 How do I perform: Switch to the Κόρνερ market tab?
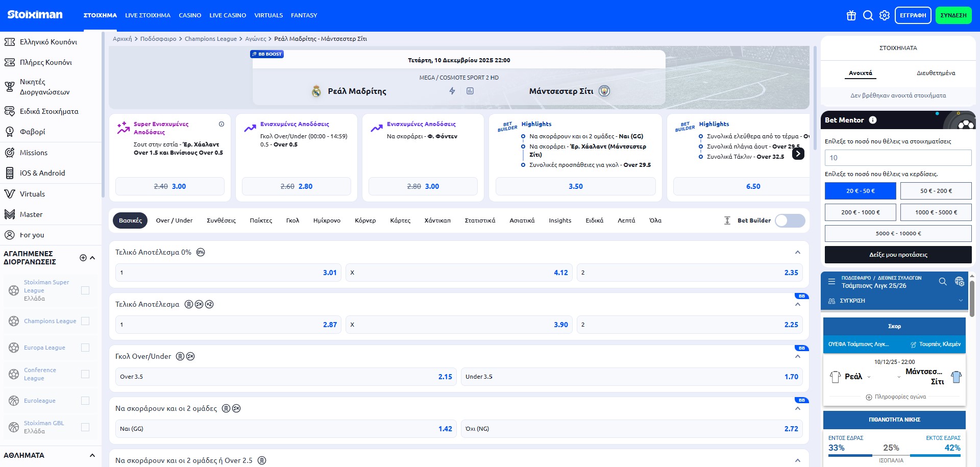click(x=365, y=220)
